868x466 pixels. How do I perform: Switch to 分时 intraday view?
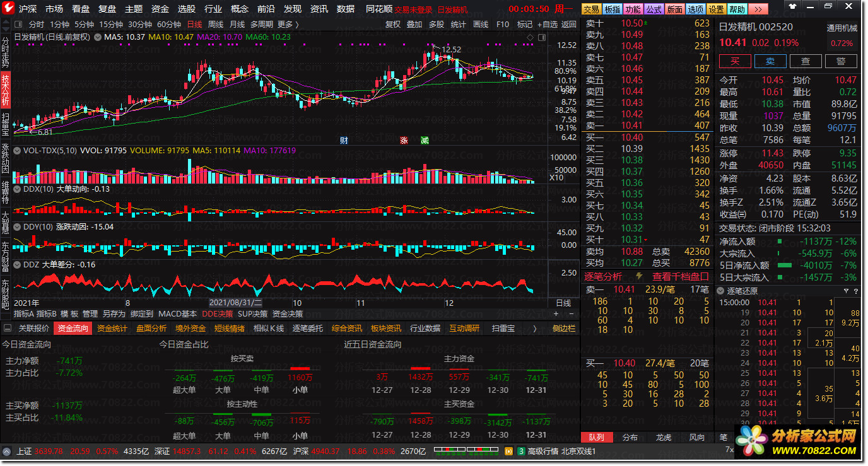tap(37, 25)
